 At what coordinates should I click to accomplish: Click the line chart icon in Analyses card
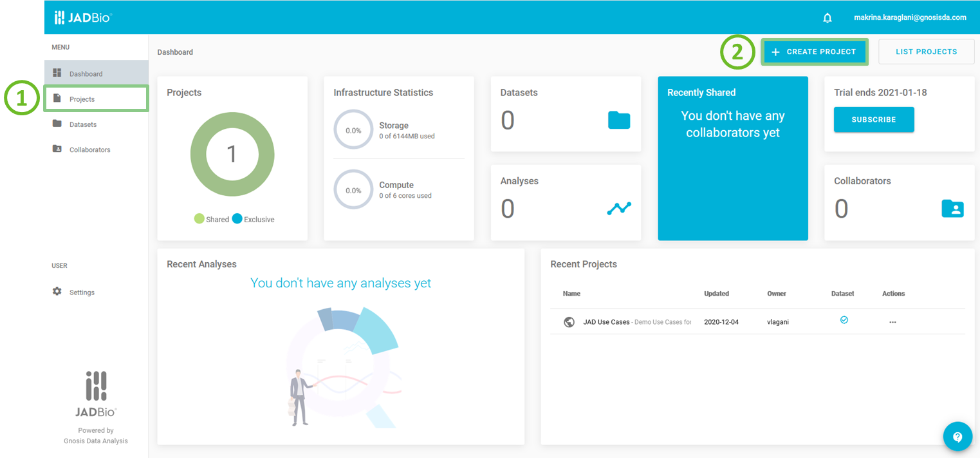(x=619, y=208)
